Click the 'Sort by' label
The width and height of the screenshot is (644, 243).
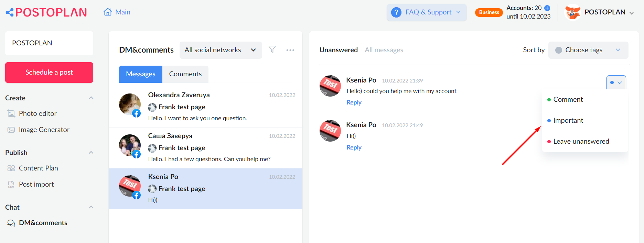(534, 50)
